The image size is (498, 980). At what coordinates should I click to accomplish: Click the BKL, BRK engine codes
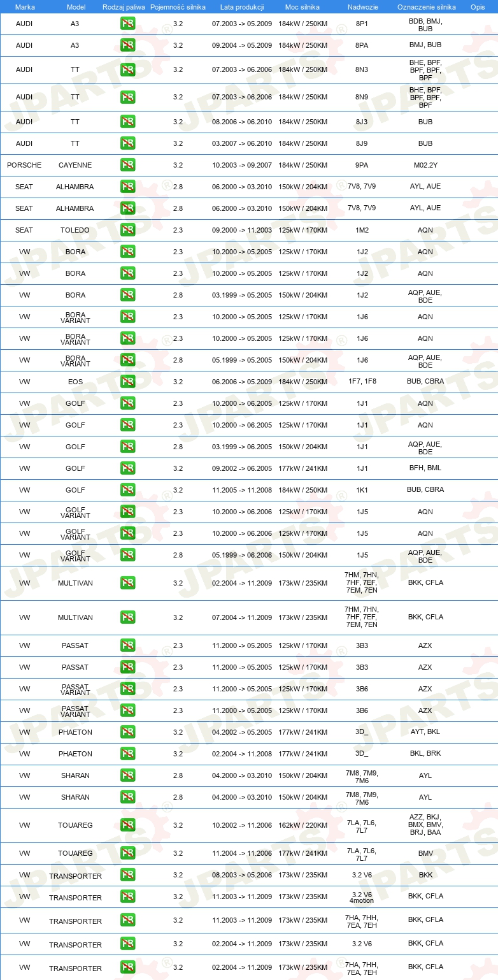click(x=425, y=754)
